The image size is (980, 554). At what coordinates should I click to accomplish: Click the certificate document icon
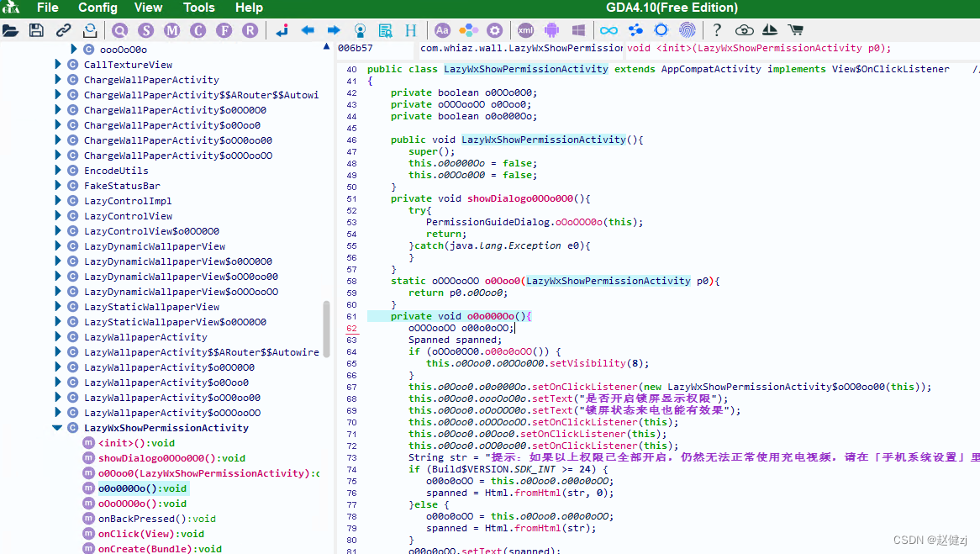[x=386, y=30]
